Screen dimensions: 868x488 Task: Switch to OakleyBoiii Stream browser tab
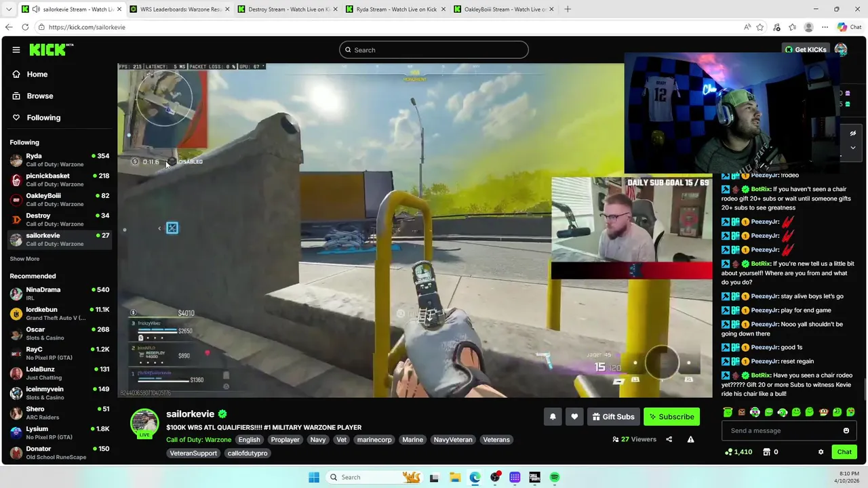[502, 9]
